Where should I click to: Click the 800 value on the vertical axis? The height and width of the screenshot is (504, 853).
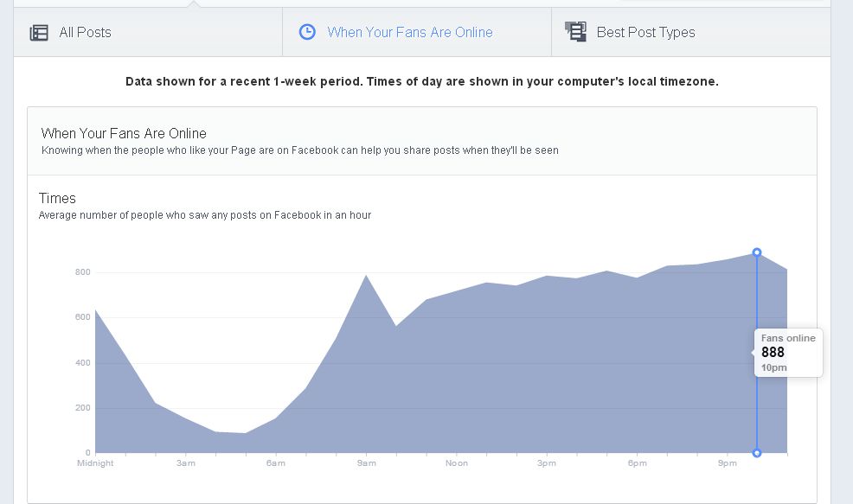pyautogui.click(x=82, y=272)
